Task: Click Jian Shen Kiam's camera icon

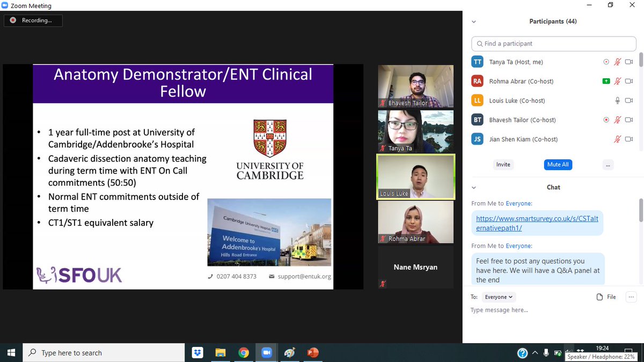Action: click(x=629, y=139)
